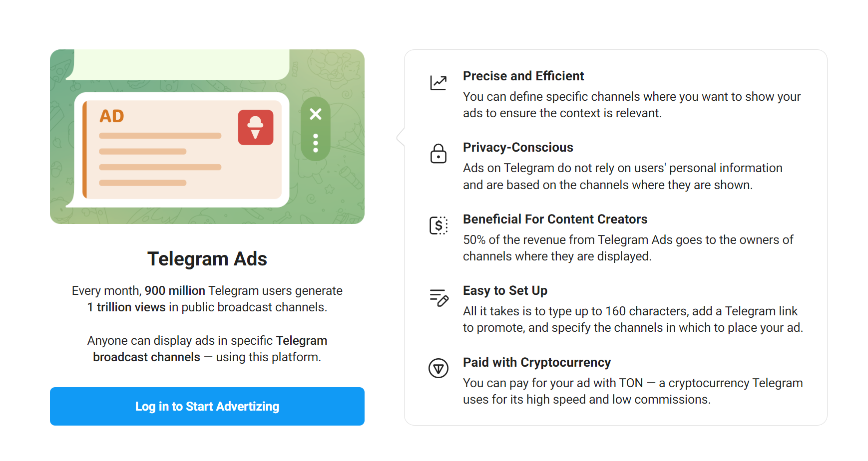
Task: Click the Paid with Cryptocurrency heading
Action: [x=537, y=362]
